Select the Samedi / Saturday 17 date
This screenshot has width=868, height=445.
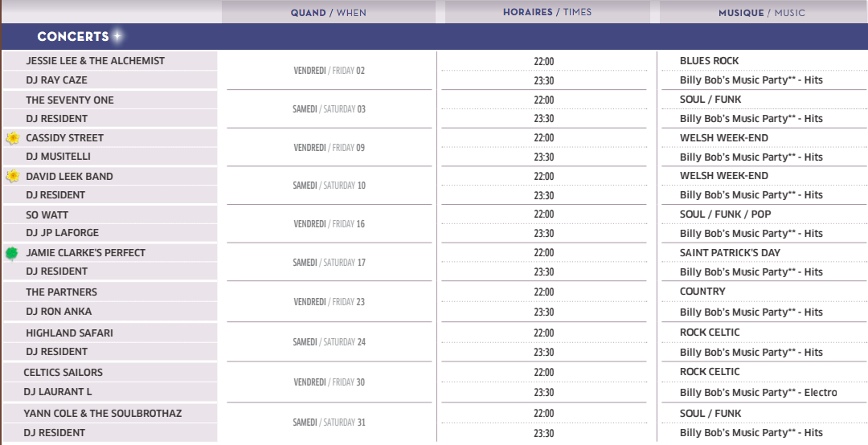click(x=329, y=263)
